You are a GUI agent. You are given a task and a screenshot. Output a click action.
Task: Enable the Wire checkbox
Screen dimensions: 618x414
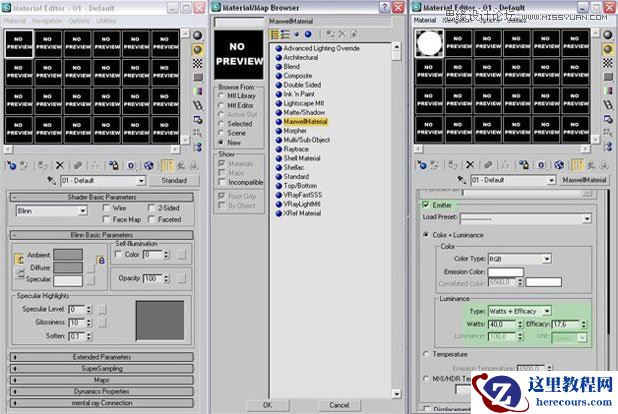pyautogui.click(x=106, y=208)
